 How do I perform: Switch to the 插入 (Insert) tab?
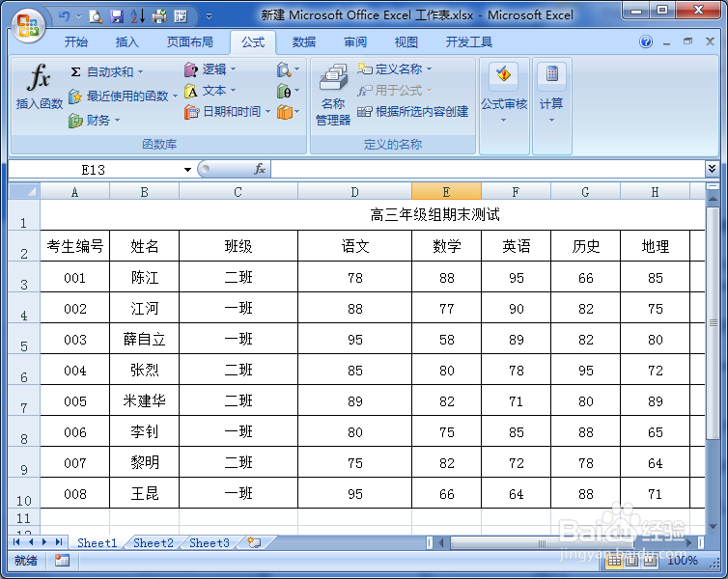tap(127, 42)
